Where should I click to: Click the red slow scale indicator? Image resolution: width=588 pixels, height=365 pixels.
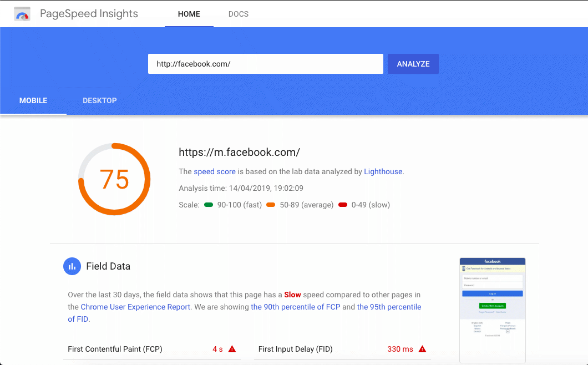coord(343,205)
